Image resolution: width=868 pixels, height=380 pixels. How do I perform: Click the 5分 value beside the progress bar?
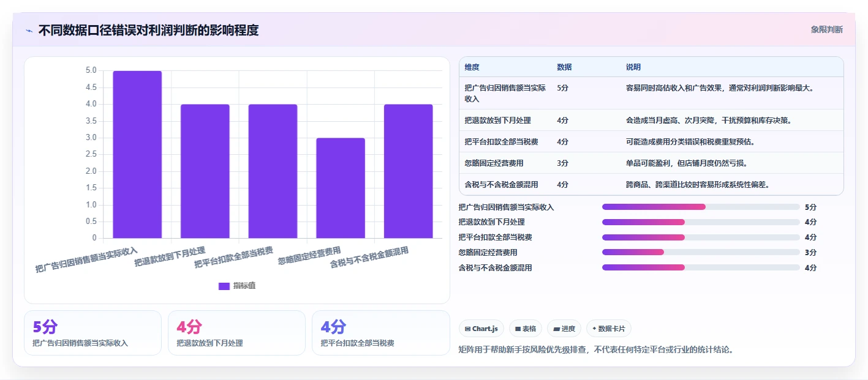(x=810, y=207)
